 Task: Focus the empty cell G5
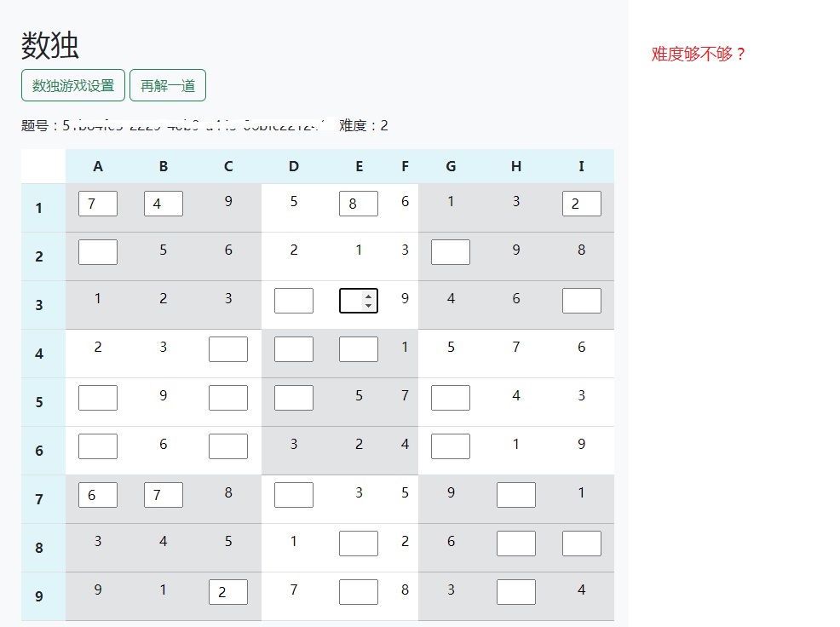[451, 398]
